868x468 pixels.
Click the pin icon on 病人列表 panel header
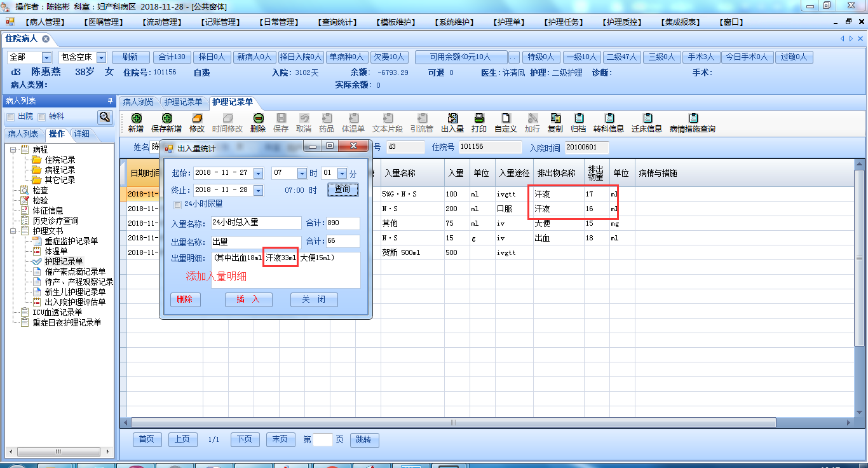pyautogui.click(x=110, y=100)
